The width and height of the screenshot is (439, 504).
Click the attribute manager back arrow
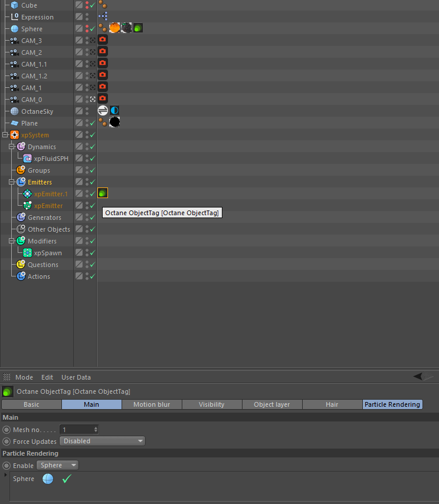click(418, 376)
